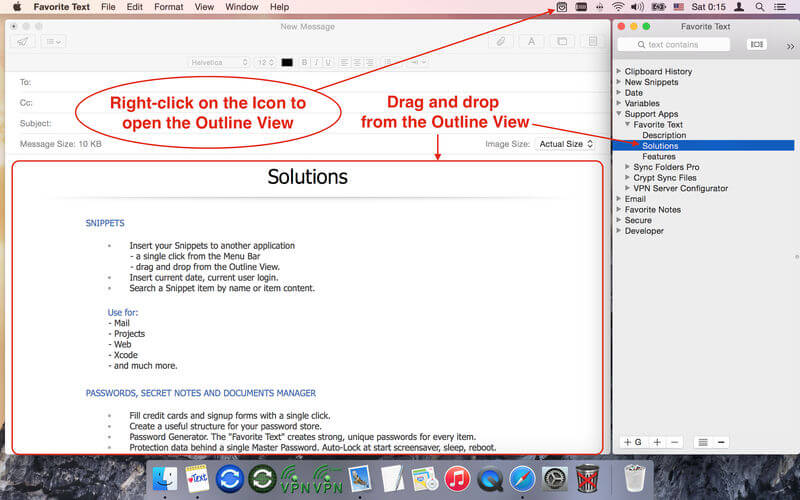800x500 pixels.
Task: Open the View menu
Action: pyautogui.click(x=204, y=7)
